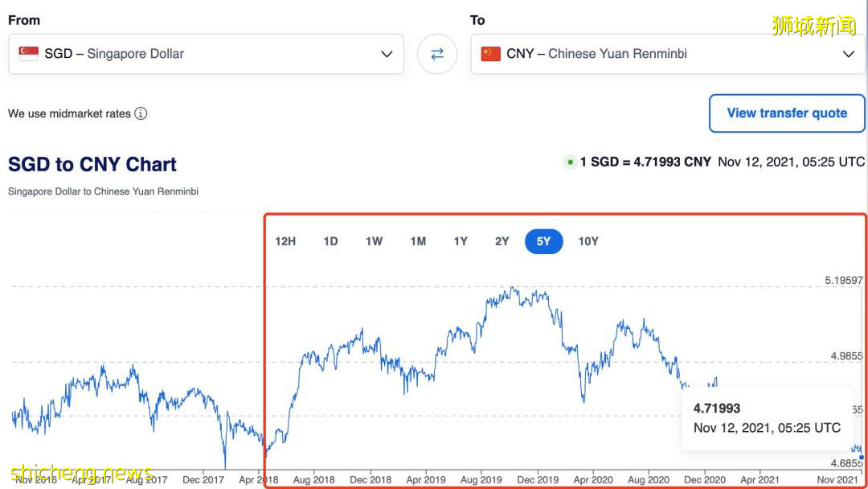Expand the To currency dropdown chevron
Viewport: 868px width, 489px height.
(x=849, y=54)
